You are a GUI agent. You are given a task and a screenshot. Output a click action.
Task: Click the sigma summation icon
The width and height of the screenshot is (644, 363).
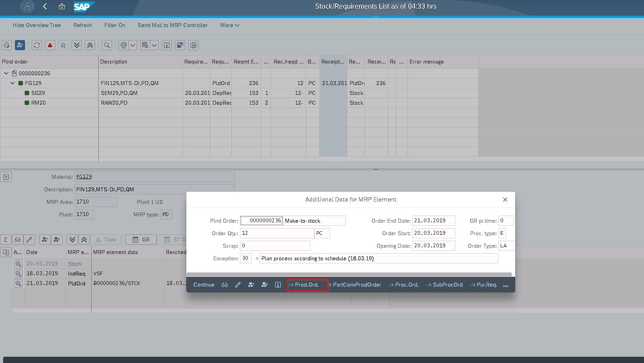(x=6, y=240)
